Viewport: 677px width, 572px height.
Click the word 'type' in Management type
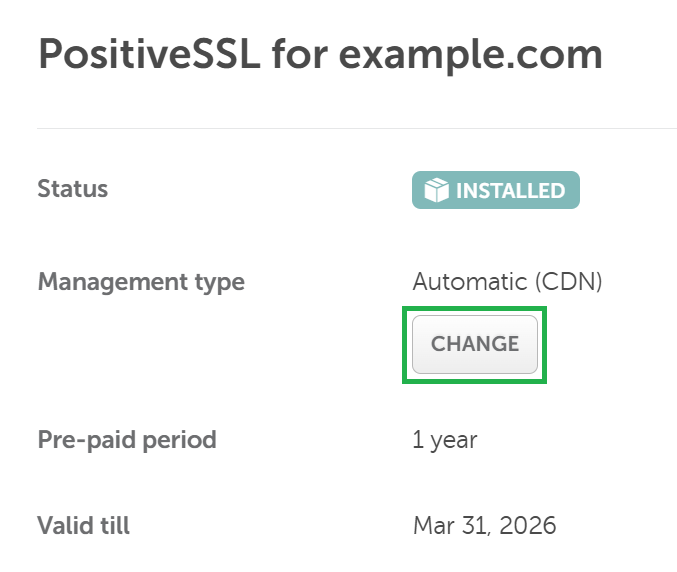220,284
